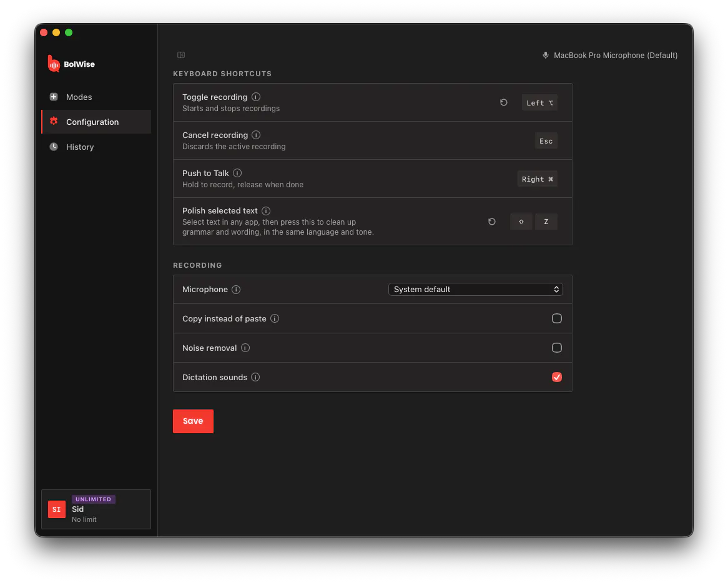728x583 pixels.
Task: Toggle the sidebar panel icon
Action: point(181,55)
